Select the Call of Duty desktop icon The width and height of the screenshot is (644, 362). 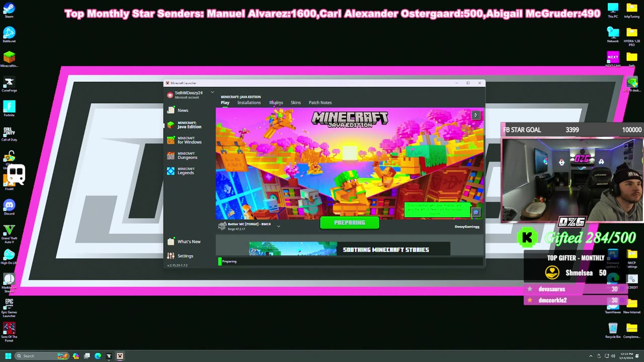click(x=9, y=133)
